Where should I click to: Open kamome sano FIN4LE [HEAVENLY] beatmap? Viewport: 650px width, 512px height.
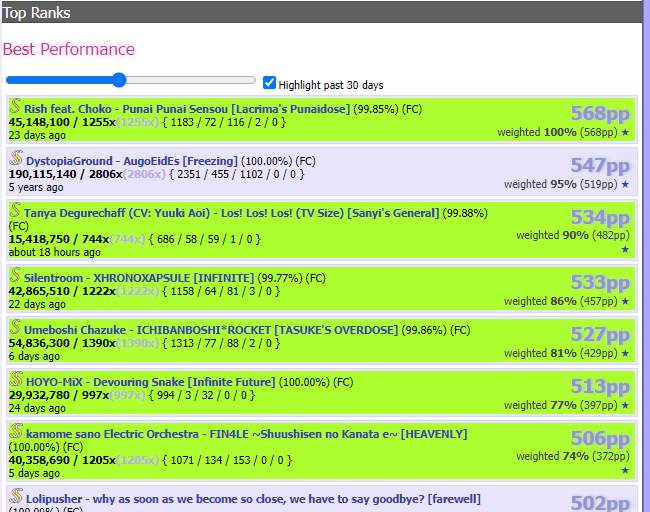247,434
